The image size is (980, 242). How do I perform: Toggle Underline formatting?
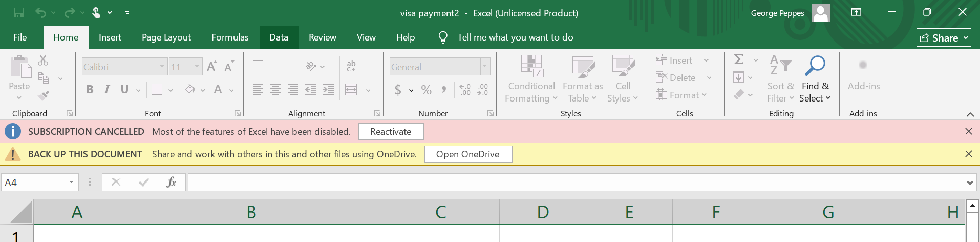124,90
